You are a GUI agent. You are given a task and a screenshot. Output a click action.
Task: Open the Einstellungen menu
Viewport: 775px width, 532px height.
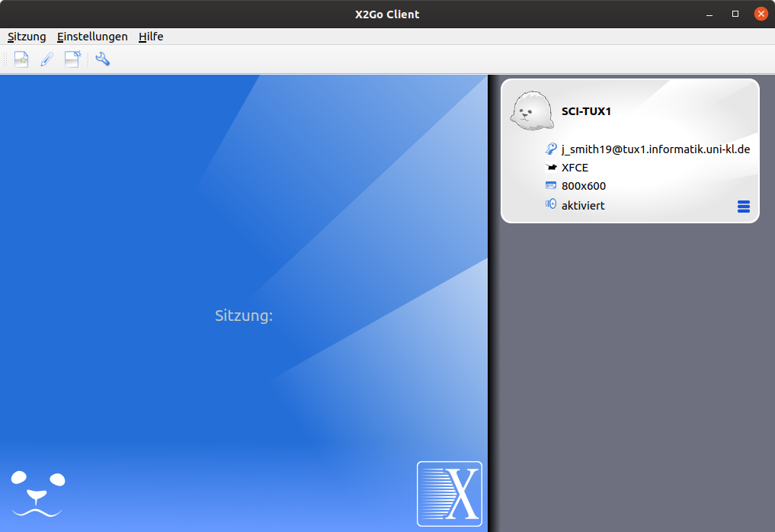tap(92, 37)
